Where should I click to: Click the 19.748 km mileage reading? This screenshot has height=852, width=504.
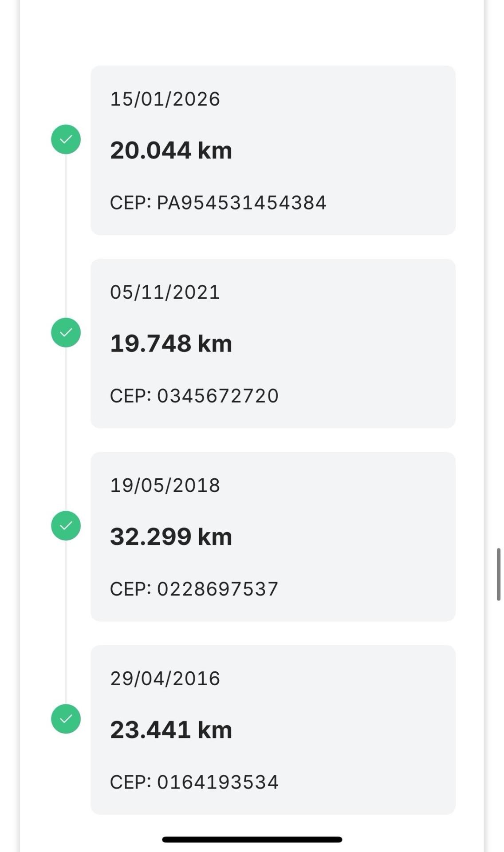coord(171,343)
